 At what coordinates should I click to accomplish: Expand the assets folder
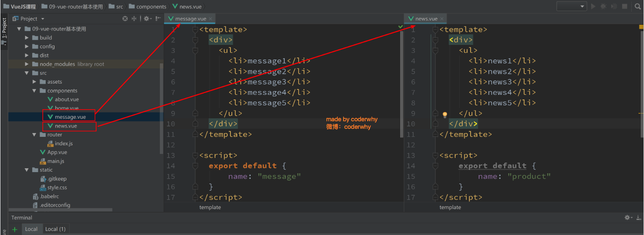[x=34, y=82]
